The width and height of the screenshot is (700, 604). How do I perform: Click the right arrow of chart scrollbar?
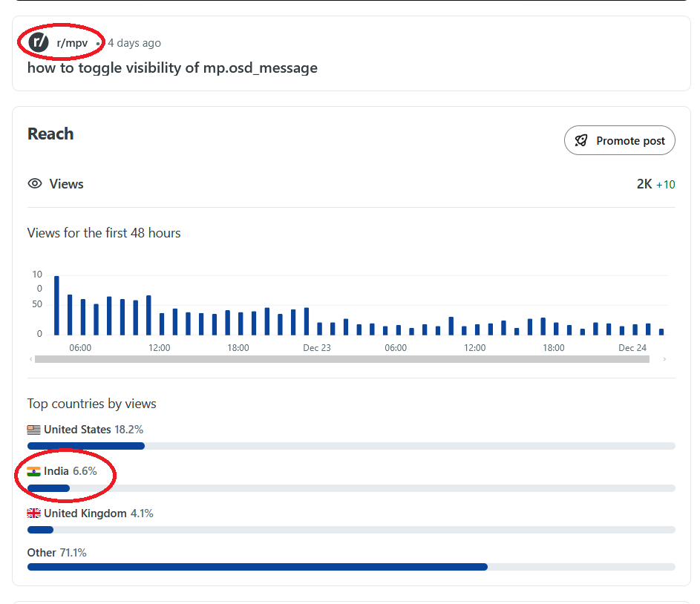tap(664, 359)
